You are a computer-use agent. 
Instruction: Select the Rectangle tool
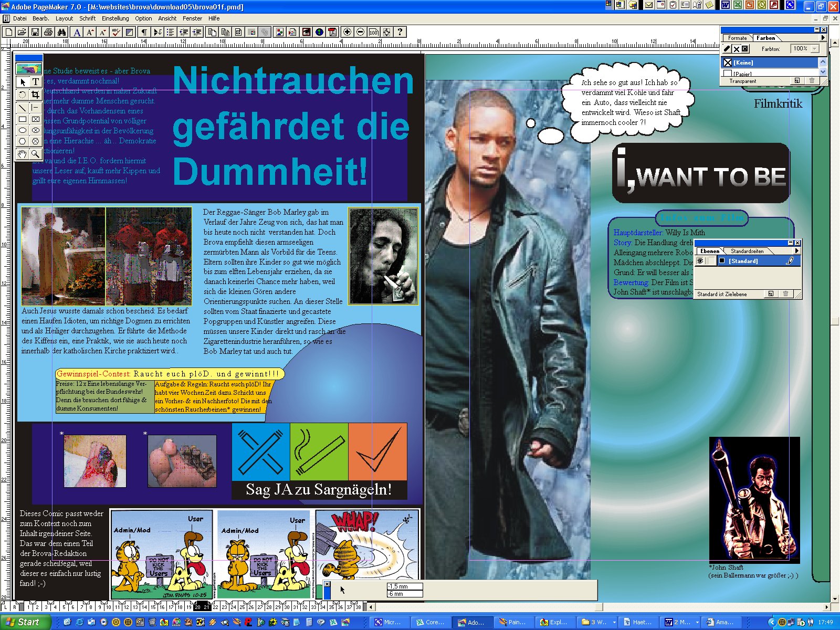tap(23, 120)
